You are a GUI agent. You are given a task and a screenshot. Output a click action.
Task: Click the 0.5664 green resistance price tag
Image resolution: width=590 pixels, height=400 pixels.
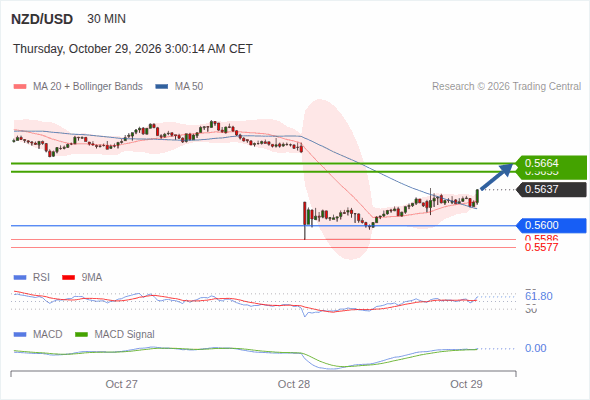pos(551,163)
